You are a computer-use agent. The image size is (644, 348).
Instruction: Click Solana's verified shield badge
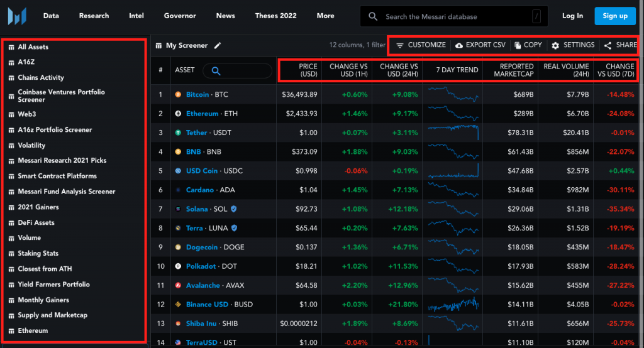[x=233, y=209]
